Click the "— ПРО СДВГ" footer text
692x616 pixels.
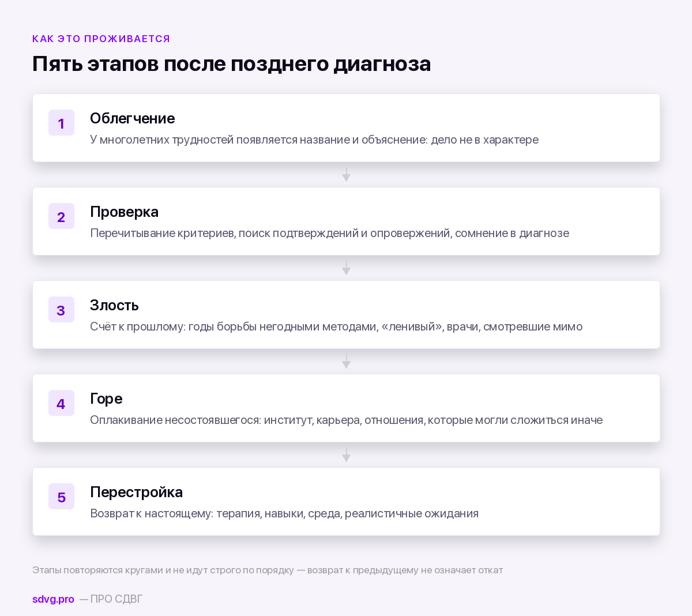point(111,599)
